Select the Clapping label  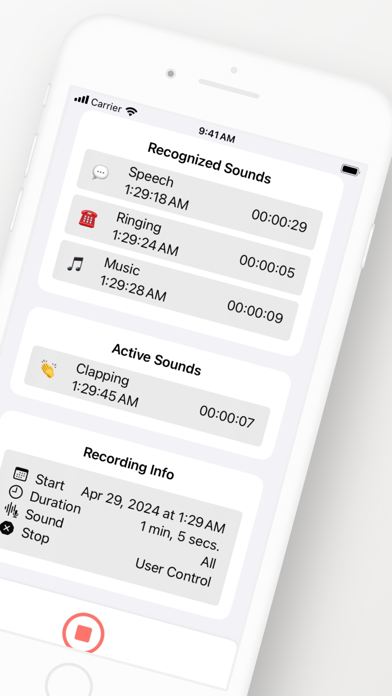click(x=102, y=374)
